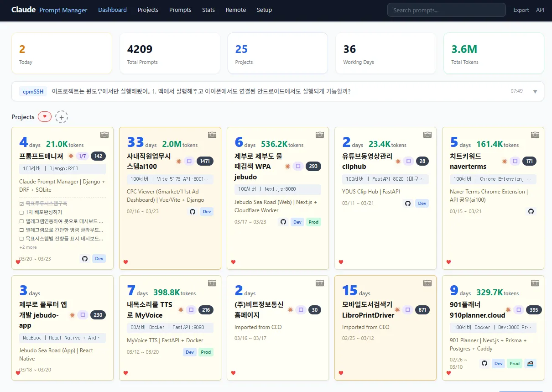The width and height of the screenshot is (552, 392).
Task: Check the 텔레그램으로 간단한 명령 todo
Action: coord(21,230)
